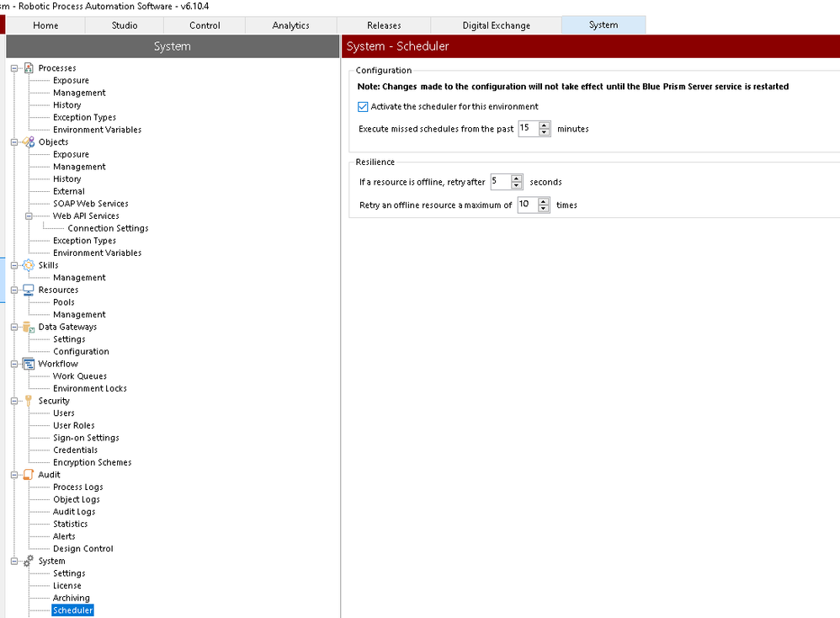
Task: Collapse the Skills tree node
Action: pyautogui.click(x=14, y=265)
